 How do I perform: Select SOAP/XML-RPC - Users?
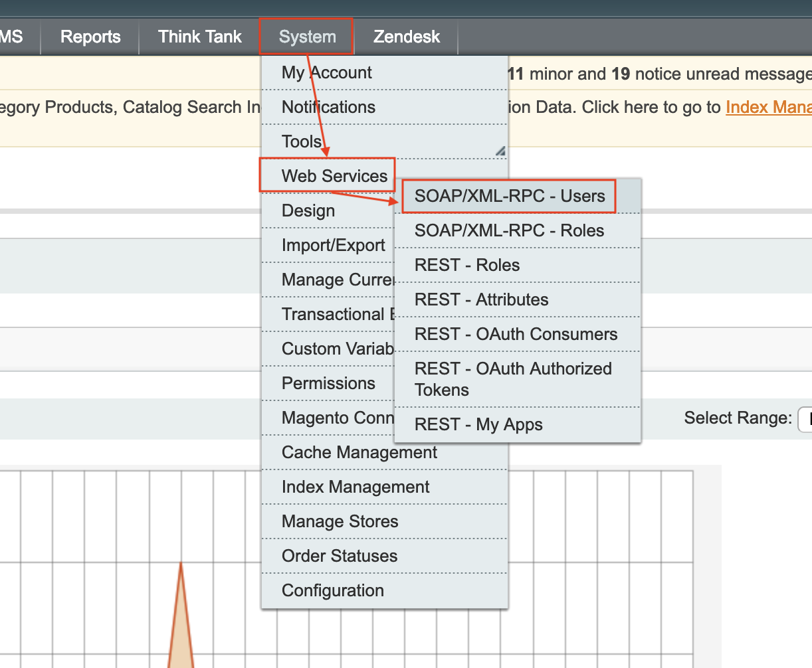(x=518, y=196)
